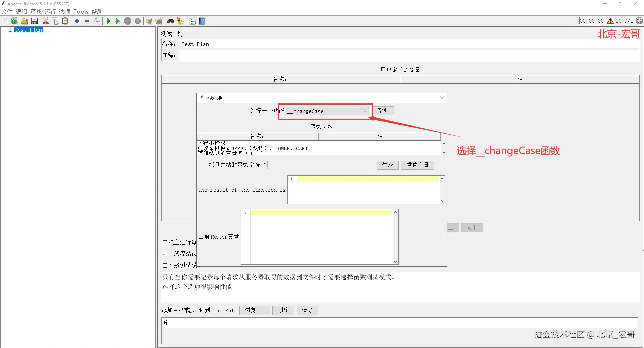Image resolution: width=644 pixels, height=348 pixels.
Task: Open the 运行 menu
Action: (x=50, y=12)
